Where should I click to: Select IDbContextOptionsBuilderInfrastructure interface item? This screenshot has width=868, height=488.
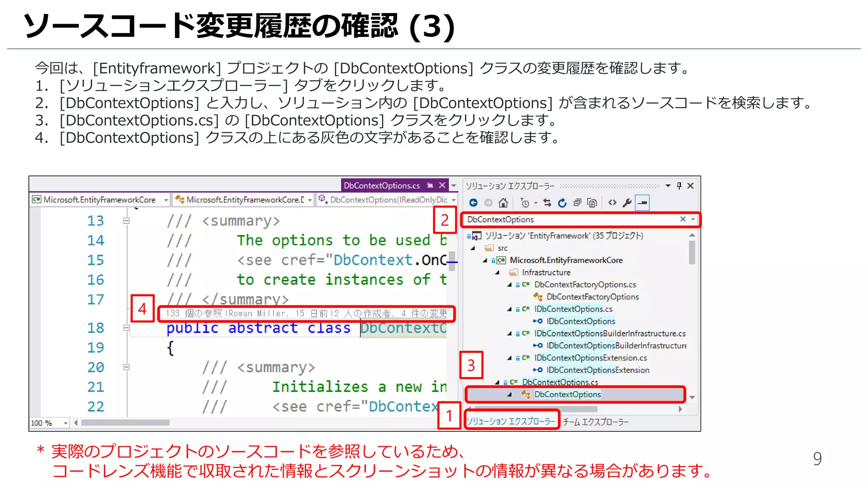pyautogui.click(x=616, y=346)
